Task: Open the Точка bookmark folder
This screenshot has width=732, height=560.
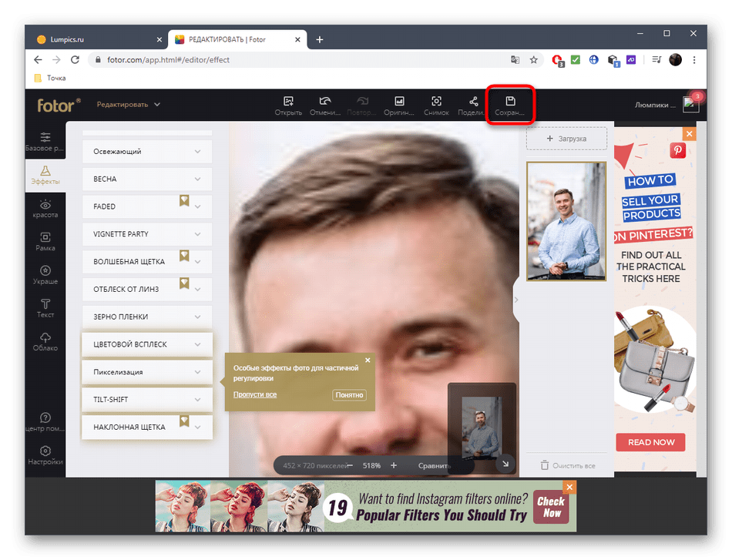Action: (50, 78)
